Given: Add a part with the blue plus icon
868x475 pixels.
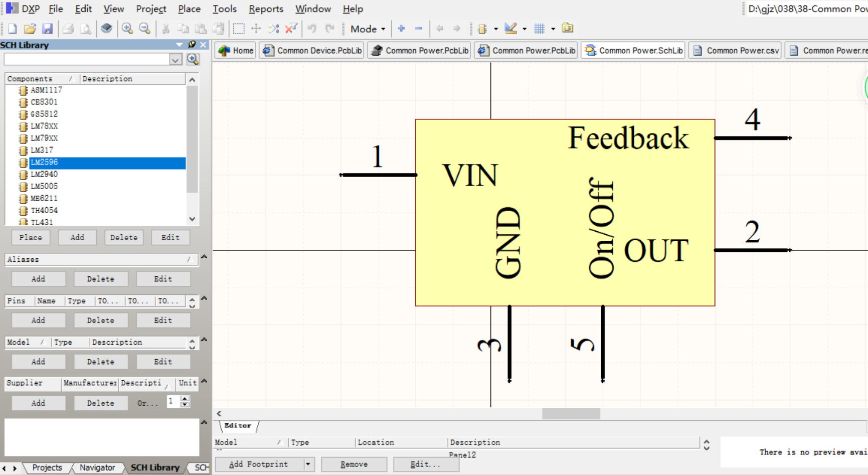Looking at the screenshot, I should [401, 29].
